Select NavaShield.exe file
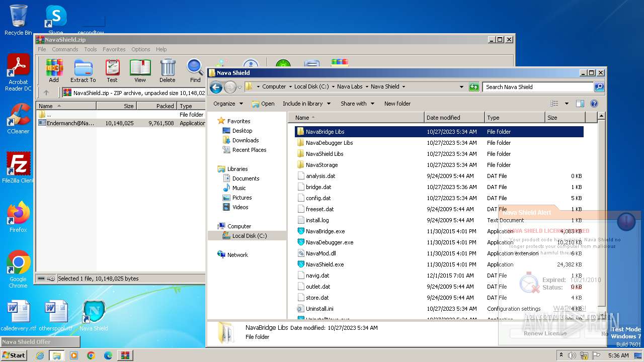 [439, 264]
